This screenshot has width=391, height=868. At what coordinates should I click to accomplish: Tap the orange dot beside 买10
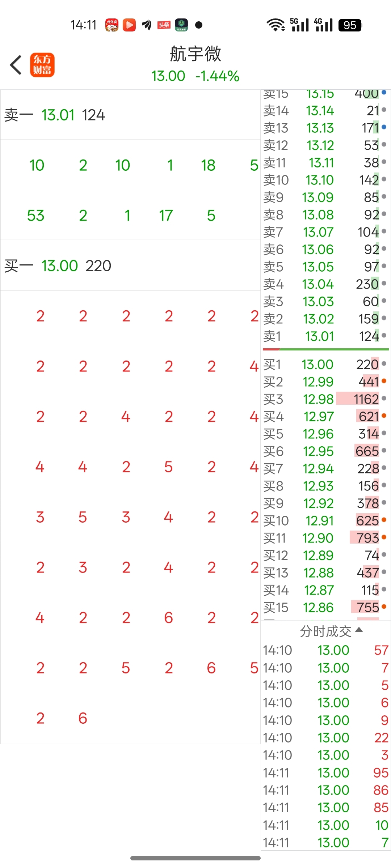pyautogui.click(x=384, y=520)
